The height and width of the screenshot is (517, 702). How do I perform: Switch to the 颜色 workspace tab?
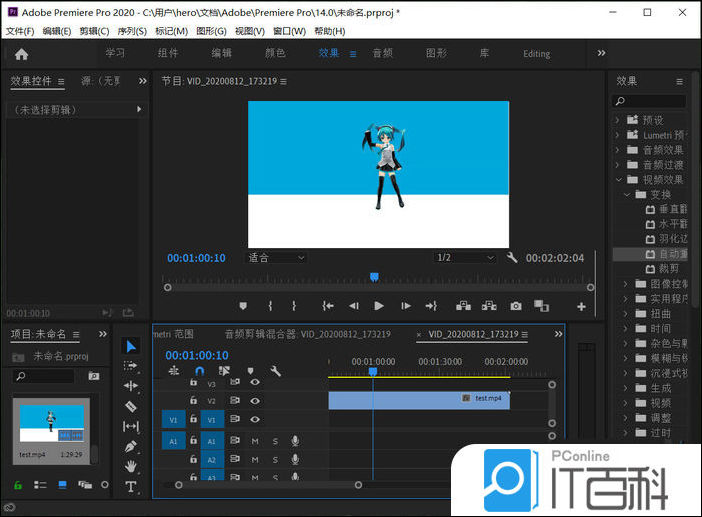pos(275,53)
